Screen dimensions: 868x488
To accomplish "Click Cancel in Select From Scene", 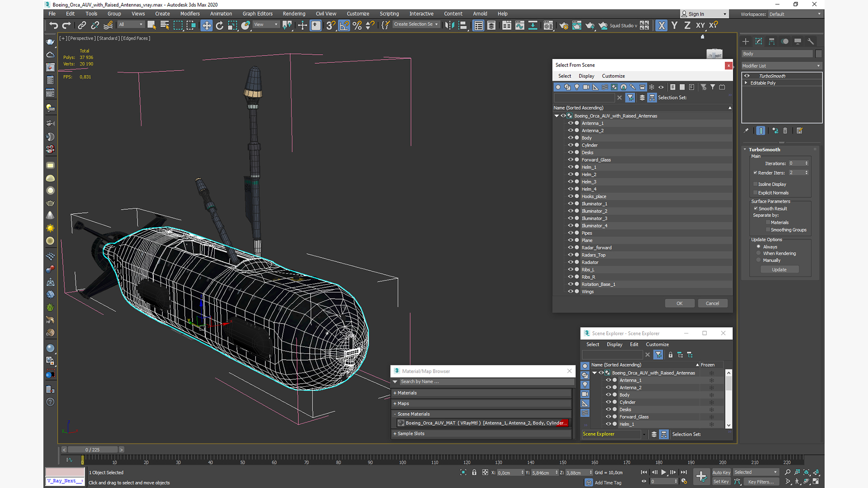I will (712, 303).
